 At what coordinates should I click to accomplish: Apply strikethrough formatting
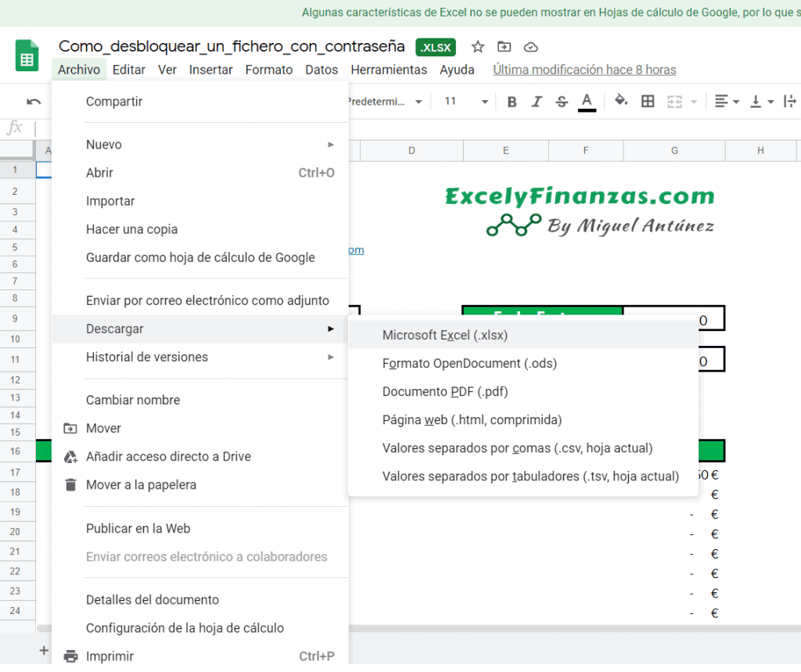click(562, 102)
